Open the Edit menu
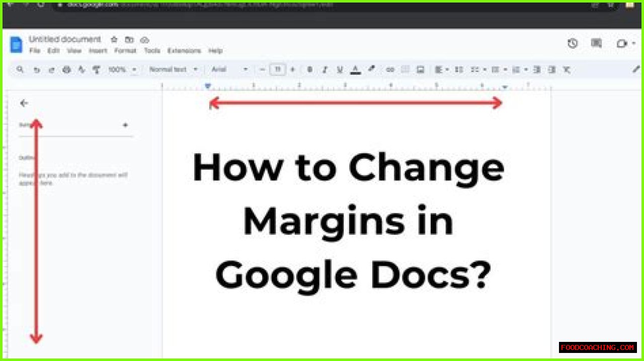This screenshot has width=644, height=361. pos(53,51)
